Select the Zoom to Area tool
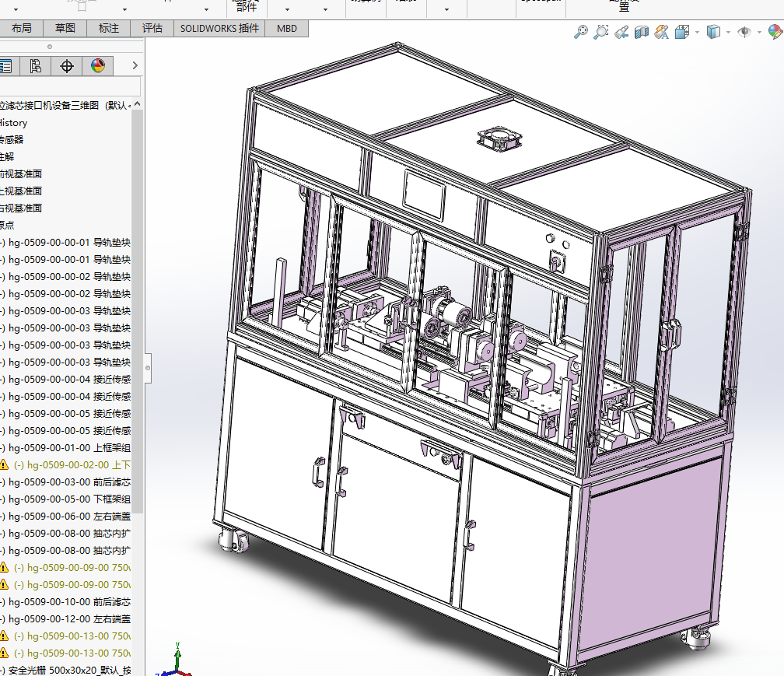 (600, 32)
